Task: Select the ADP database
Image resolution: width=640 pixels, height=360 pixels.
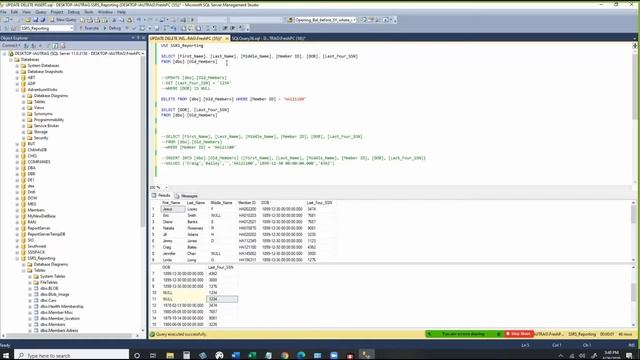Action: tap(31, 84)
